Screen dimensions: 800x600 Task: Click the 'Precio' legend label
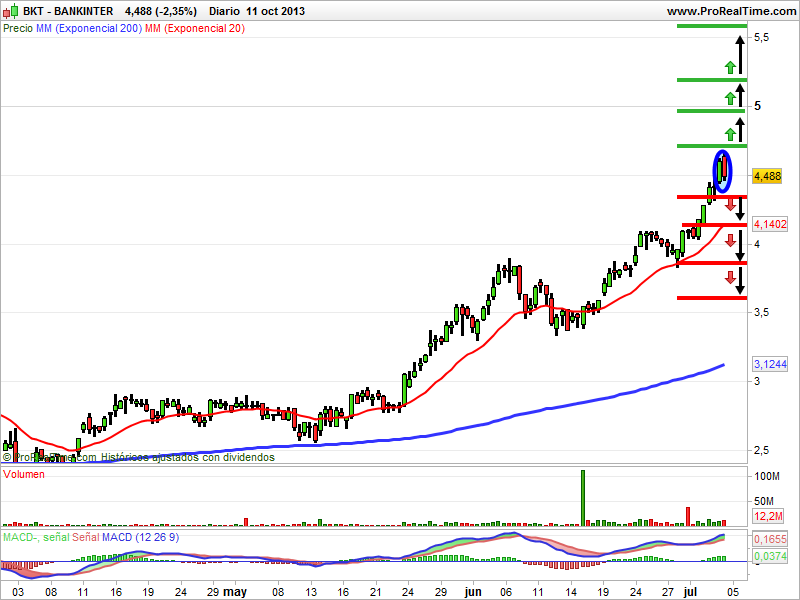(18, 29)
